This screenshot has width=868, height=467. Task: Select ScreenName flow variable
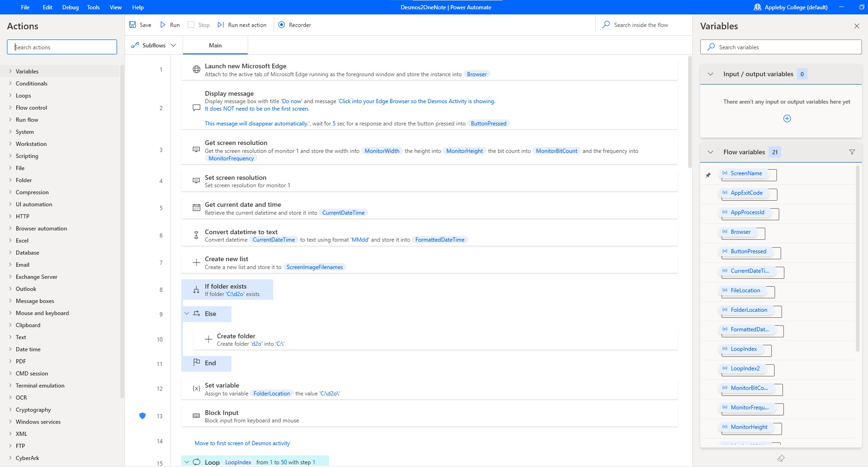[x=746, y=173]
